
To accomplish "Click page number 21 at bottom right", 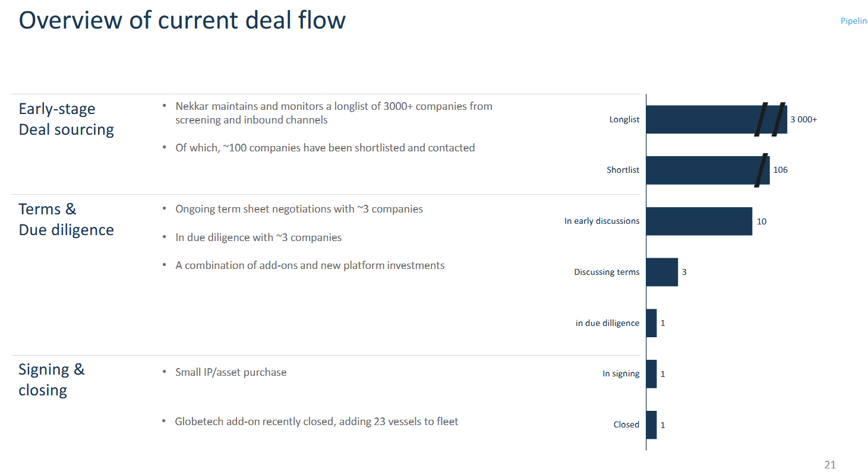I will coord(829,465).
